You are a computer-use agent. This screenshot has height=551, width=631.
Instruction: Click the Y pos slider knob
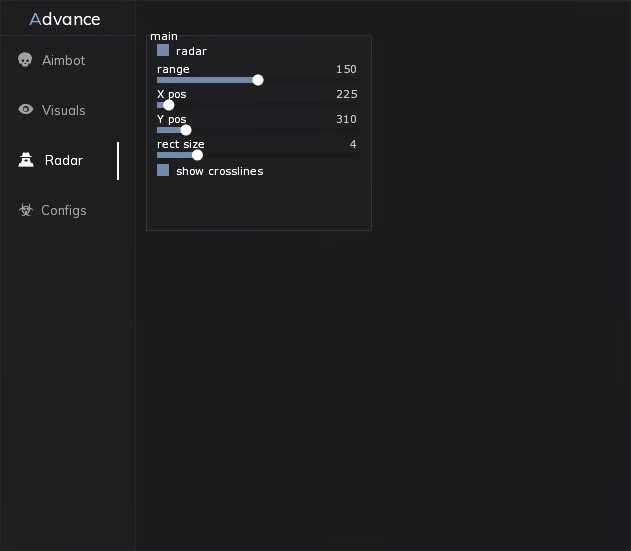tap(186, 130)
